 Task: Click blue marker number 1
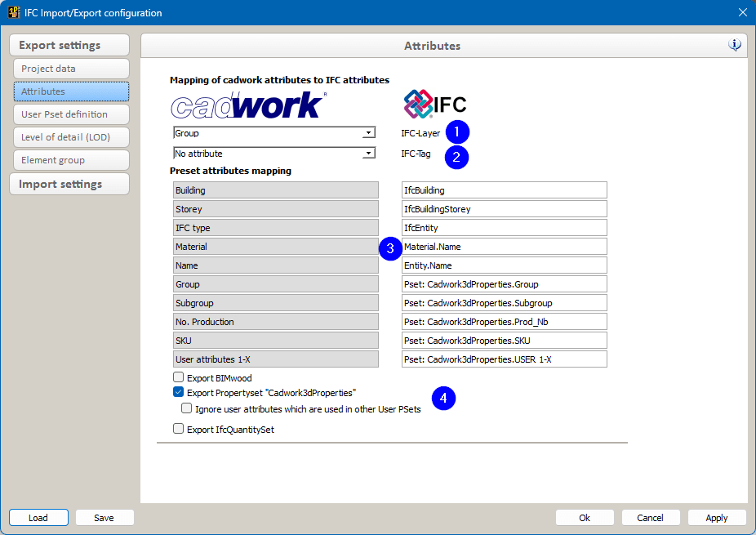pyautogui.click(x=458, y=132)
